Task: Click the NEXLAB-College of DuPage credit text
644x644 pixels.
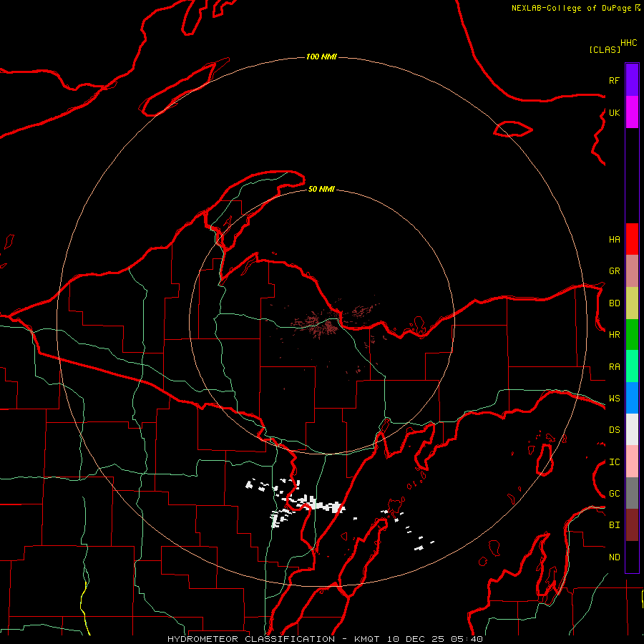Action: 571,8
